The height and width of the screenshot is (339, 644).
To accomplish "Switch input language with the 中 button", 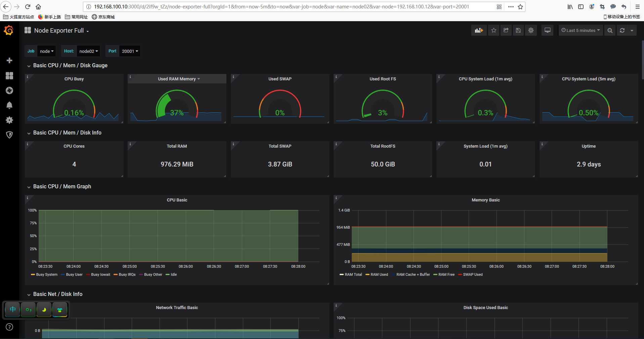I will coord(13,309).
